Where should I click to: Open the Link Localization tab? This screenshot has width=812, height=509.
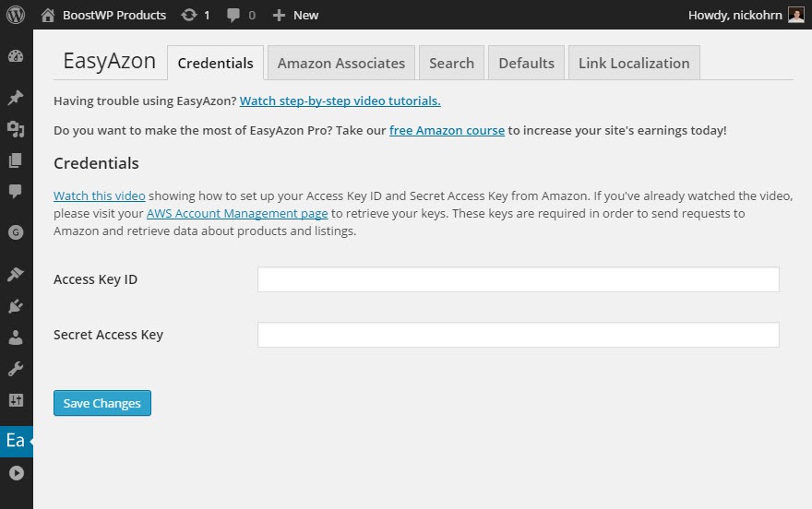coord(634,63)
